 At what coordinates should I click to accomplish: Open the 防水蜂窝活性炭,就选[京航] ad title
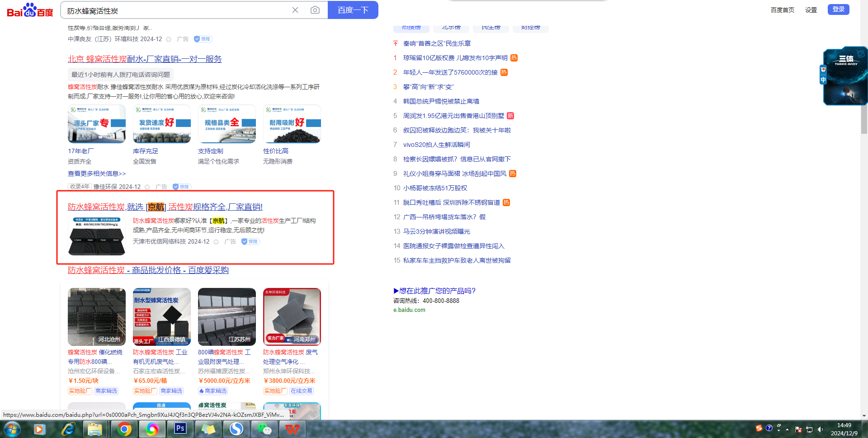[165, 207]
